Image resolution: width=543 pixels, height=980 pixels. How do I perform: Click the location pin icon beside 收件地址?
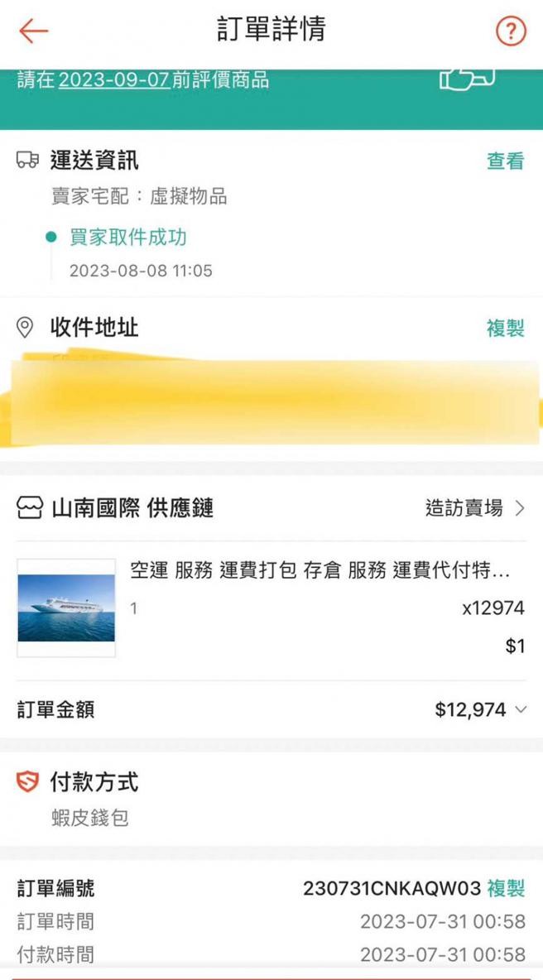pyautogui.click(x=26, y=326)
